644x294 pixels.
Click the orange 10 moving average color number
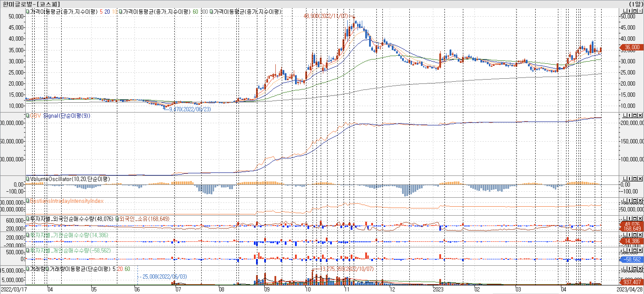point(114,12)
